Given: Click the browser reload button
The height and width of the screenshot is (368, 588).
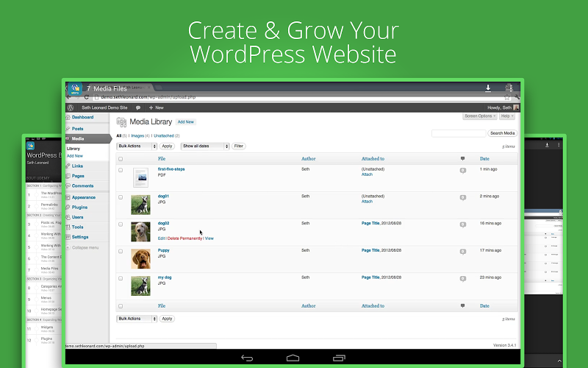Looking at the screenshot, I should tap(86, 97).
